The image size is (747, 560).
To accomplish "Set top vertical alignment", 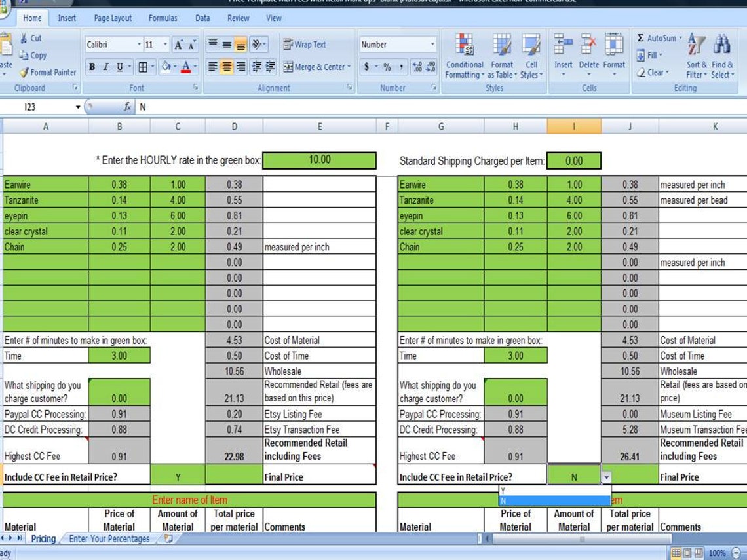I will pos(213,44).
